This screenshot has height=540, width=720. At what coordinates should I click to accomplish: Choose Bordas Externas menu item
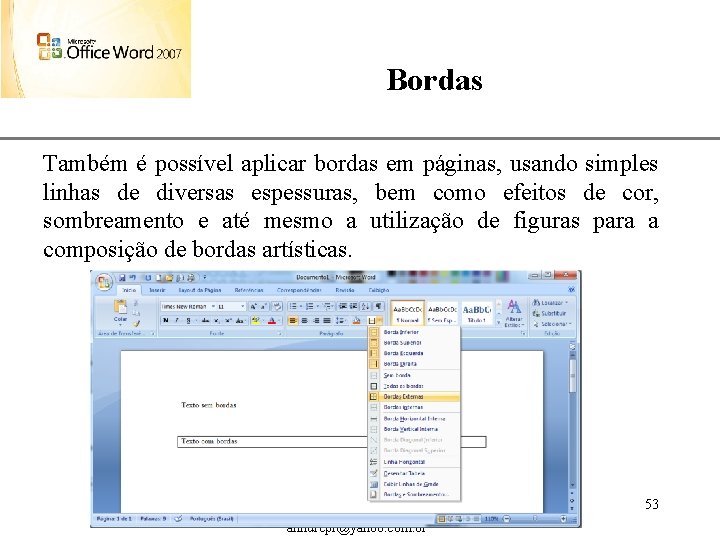[x=414, y=397]
